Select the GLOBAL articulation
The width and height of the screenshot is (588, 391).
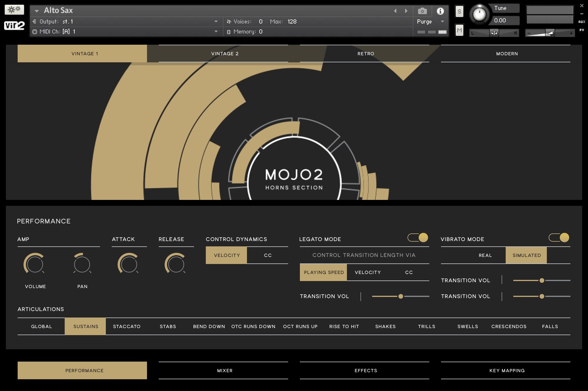[41, 326]
